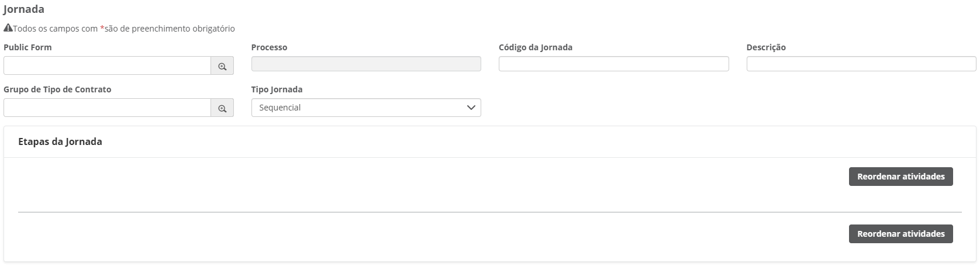Click the Etapas da Jornada panel heading

point(60,141)
